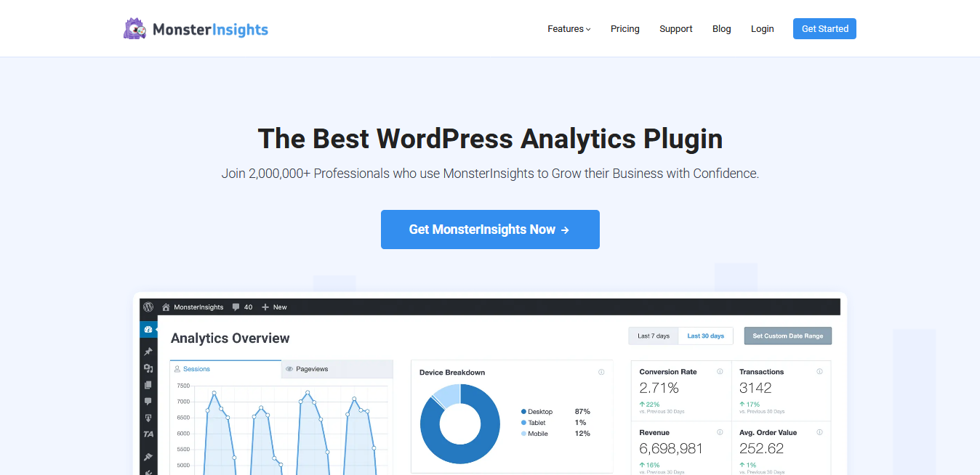Click the Set Custom Date Range button
980x475 pixels.
[x=787, y=336]
